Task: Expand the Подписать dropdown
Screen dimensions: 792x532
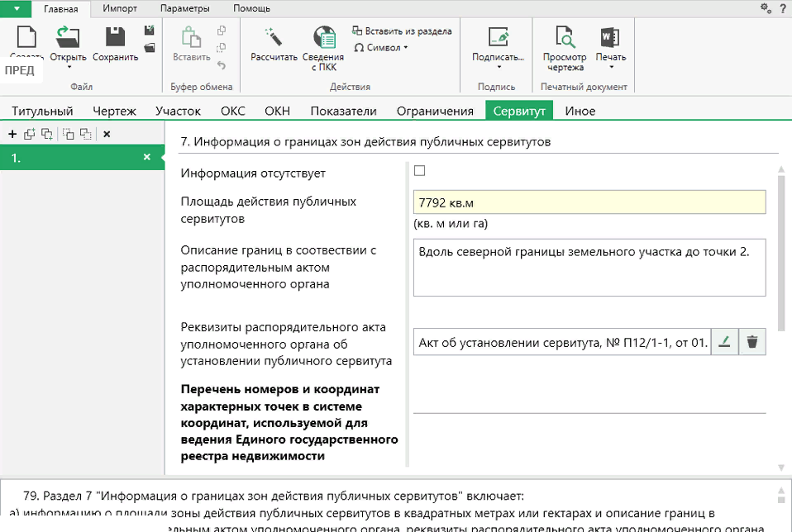Action: (498, 68)
